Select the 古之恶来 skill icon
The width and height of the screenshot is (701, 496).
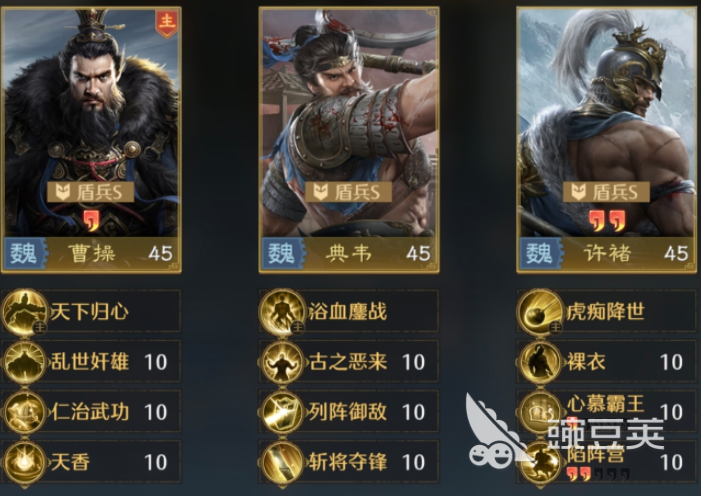tap(282, 362)
